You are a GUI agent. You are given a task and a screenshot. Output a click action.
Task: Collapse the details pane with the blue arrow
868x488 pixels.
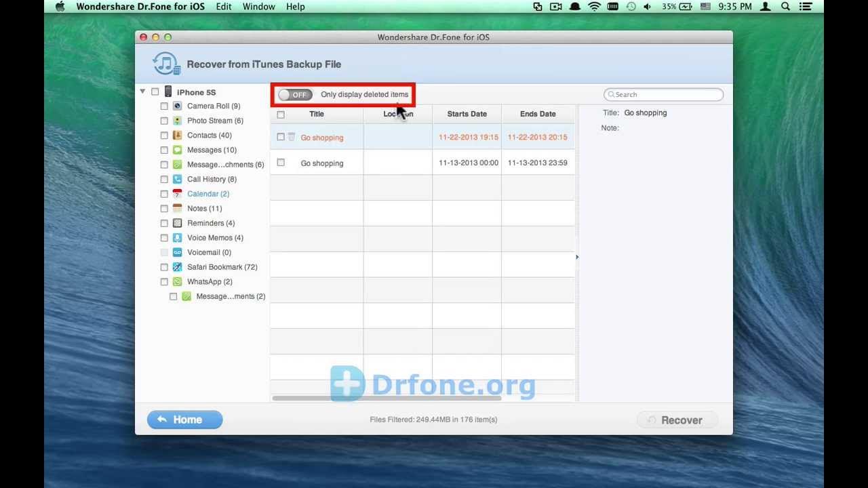(x=577, y=257)
